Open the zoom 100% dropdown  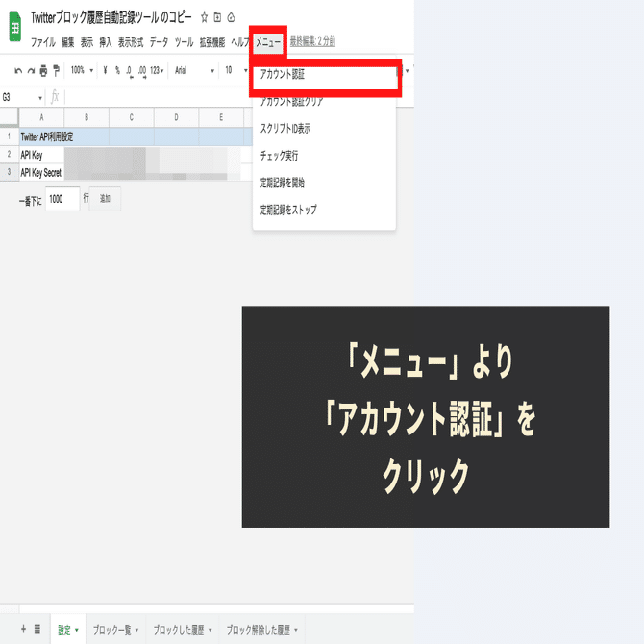tap(82, 70)
